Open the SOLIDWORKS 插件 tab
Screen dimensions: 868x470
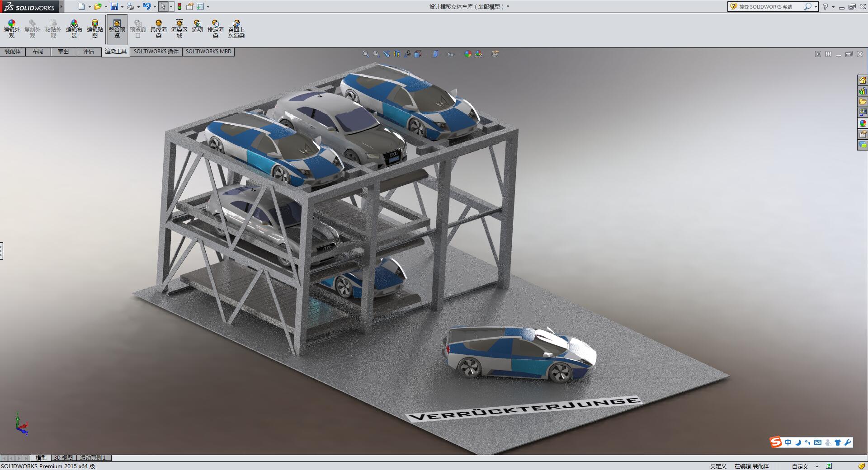[156, 52]
